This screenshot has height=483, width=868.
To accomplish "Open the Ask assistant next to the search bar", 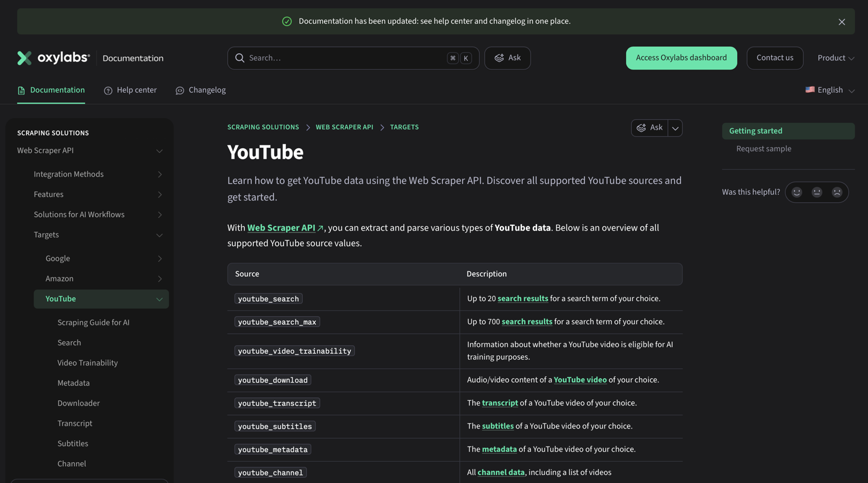I will 507,58.
